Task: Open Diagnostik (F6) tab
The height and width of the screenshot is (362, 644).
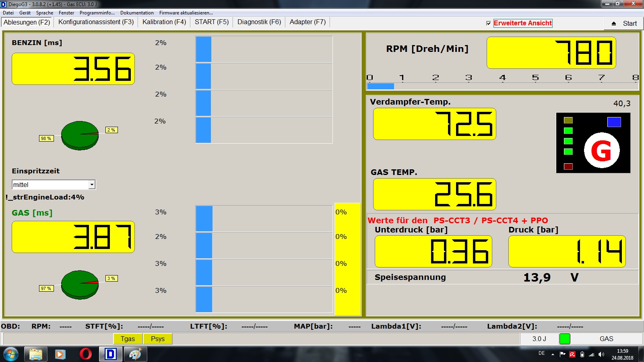Action: pos(259,22)
